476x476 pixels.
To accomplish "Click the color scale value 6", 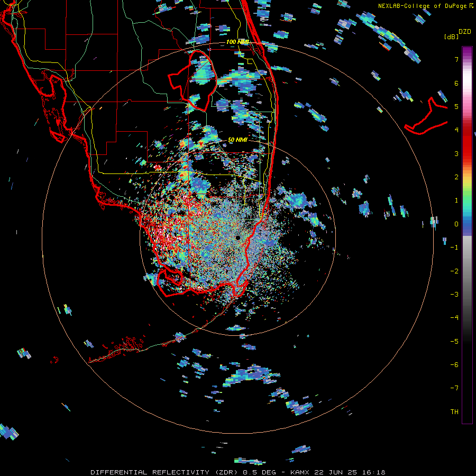I will [x=456, y=83].
